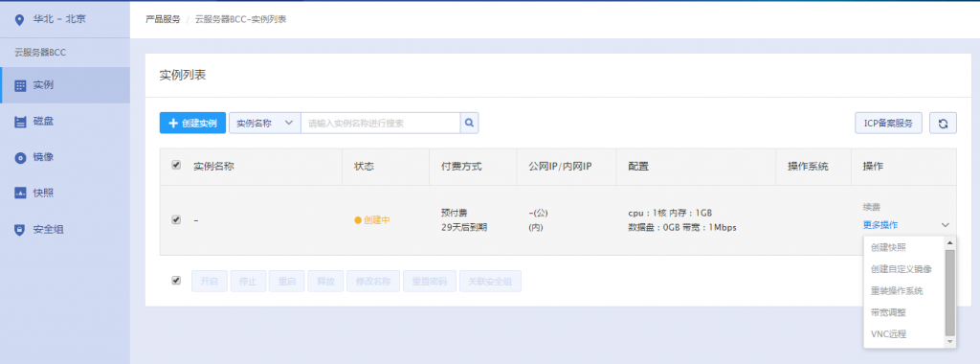The height and width of the screenshot is (364, 980).
Task: Click the 更多操作 link
Action: pyautogui.click(x=880, y=225)
